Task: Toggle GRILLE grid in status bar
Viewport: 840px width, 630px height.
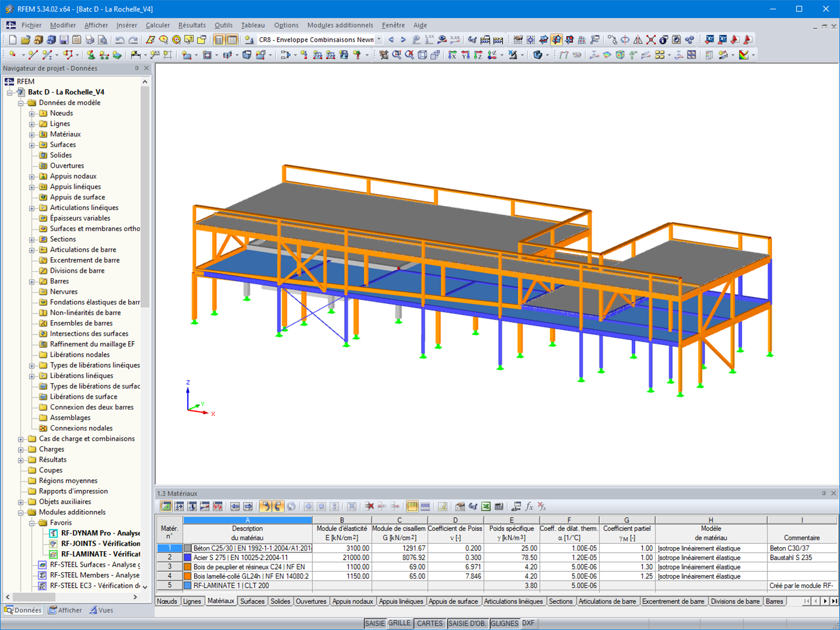Action: point(400,623)
